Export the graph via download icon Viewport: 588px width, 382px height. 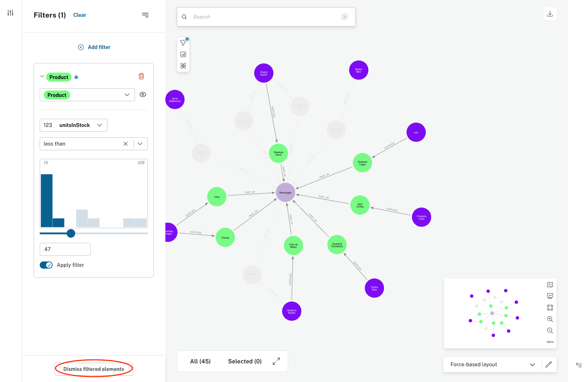[x=550, y=13]
